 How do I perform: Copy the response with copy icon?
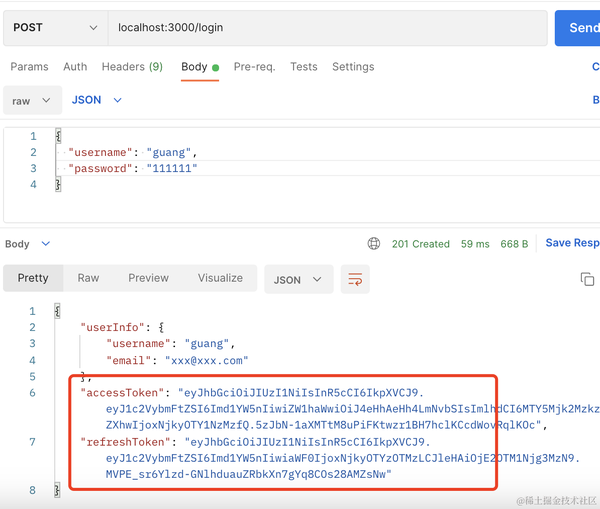tap(587, 279)
